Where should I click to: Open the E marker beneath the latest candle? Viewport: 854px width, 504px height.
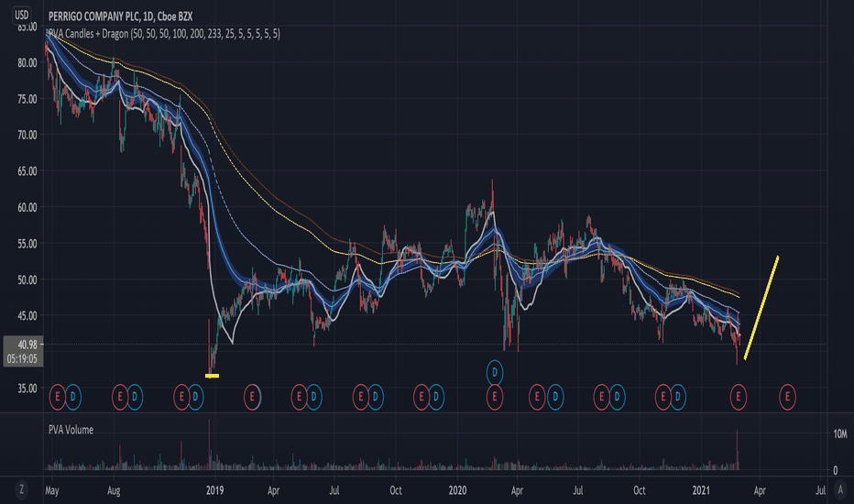[x=739, y=397]
